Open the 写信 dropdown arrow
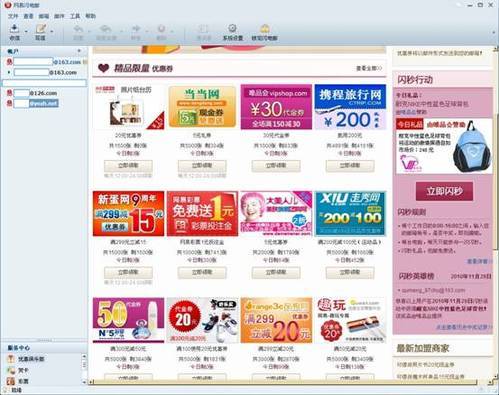The image size is (499, 395). pyautogui.click(x=52, y=32)
